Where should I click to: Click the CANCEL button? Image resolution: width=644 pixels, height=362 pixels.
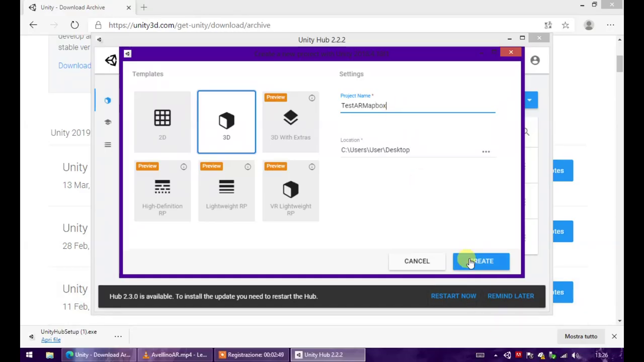[x=417, y=261]
